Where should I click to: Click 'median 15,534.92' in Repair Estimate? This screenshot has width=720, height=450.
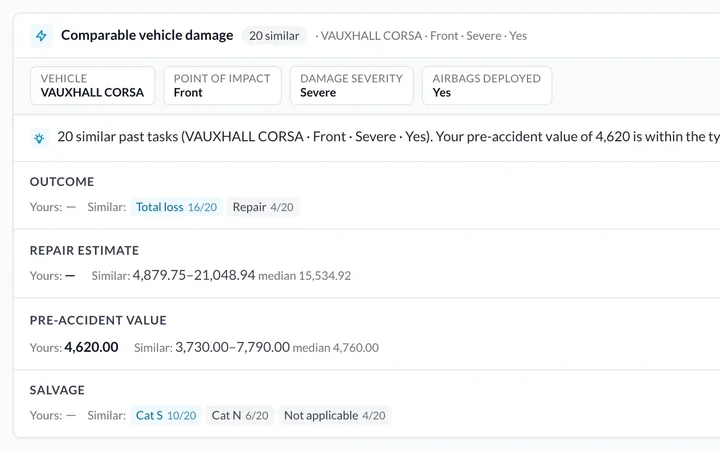tap(304, 276)
